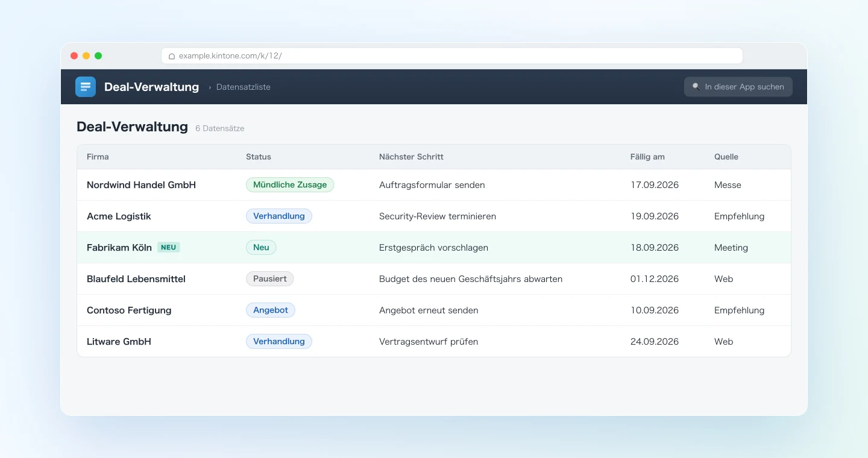Open the Contoso Fertigung record

click(129, 310)
